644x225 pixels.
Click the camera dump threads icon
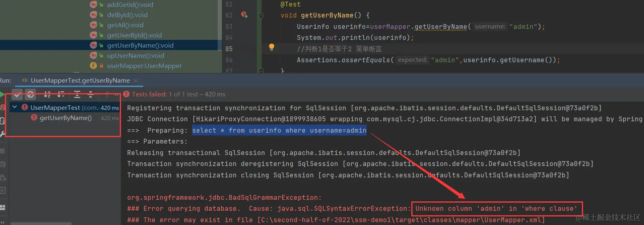(2, 164)
